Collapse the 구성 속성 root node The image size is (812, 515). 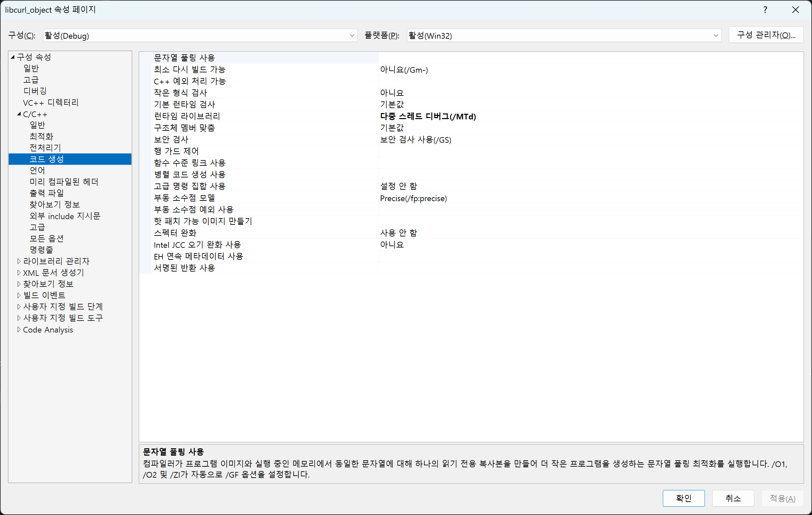pyautogui.click(x=13, y=57)
